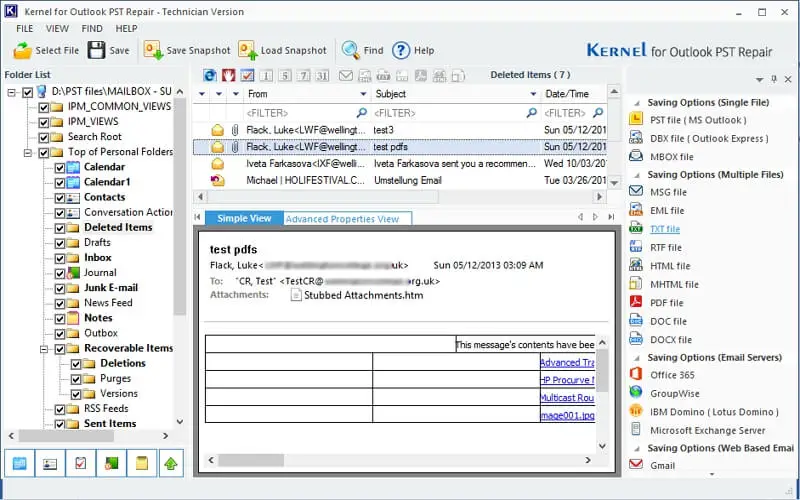Uncheck the IPM_VIEWS folder checkbox
The height and width of the screenshot is (500, 800).
pos(44,123)
